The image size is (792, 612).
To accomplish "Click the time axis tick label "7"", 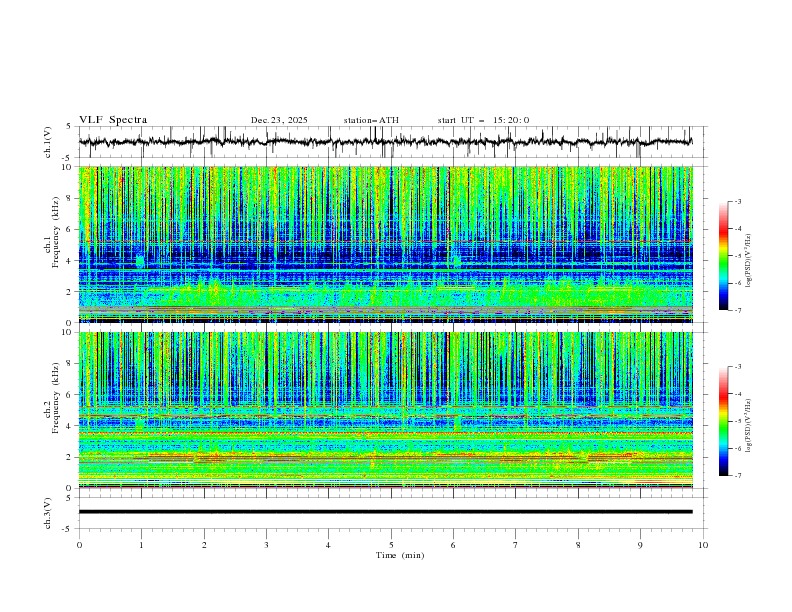I will tap(516, 545).
